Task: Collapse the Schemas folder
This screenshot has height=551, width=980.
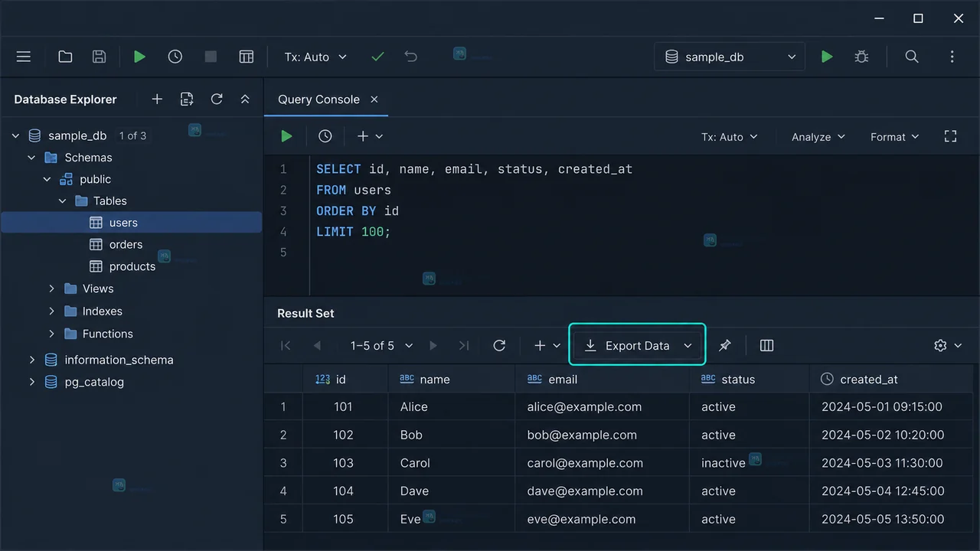Action: [31, 158]
